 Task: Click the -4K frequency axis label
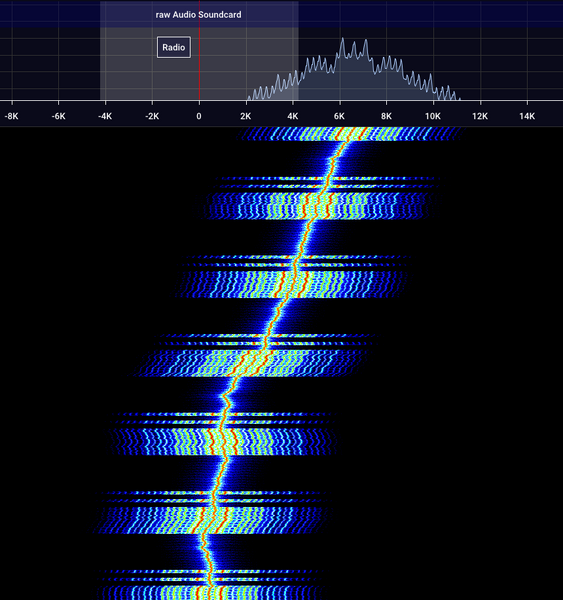pyautogui.click(x=105, y=116)
